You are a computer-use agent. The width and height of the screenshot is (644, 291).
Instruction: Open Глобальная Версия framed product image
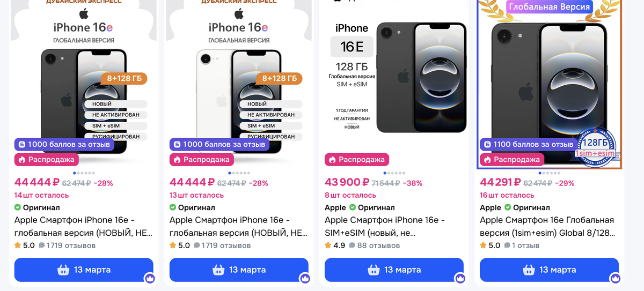coord(549,84)
